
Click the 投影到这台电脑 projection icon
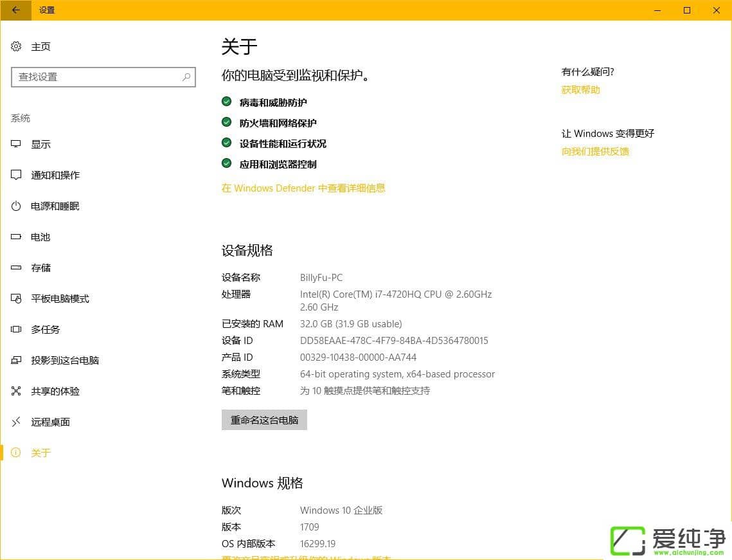15,360
